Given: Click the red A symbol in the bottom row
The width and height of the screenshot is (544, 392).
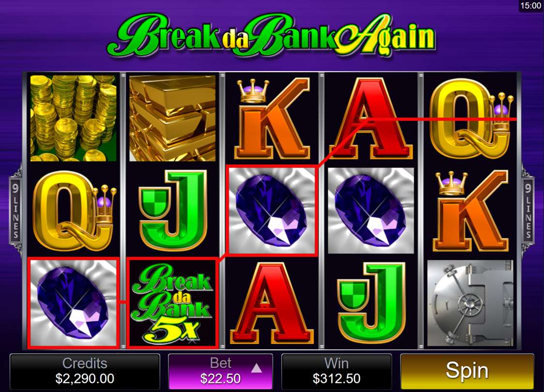Looking at the screenshot, I should [272, 303].
